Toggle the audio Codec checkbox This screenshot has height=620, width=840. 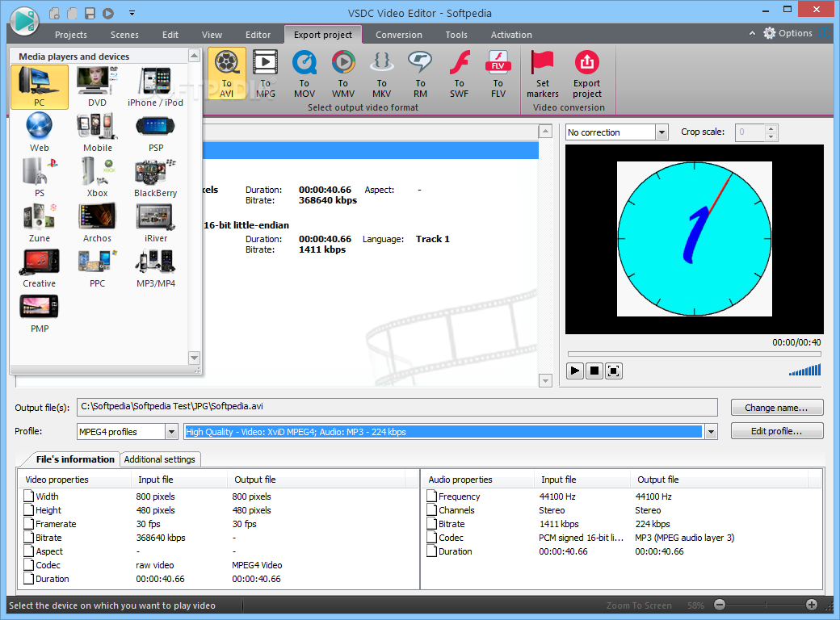[431, 538]
